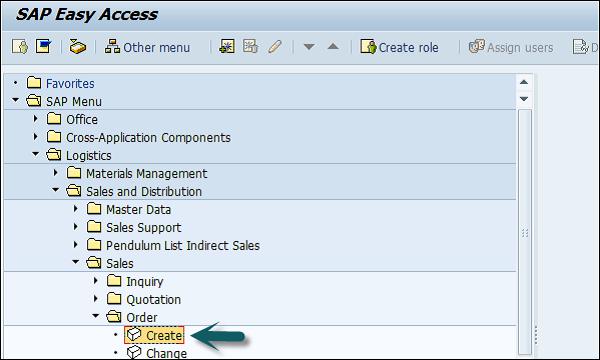Expand Pendulum List Indirect Sales folder
600x360 pixels.
[x=76, y=244]
